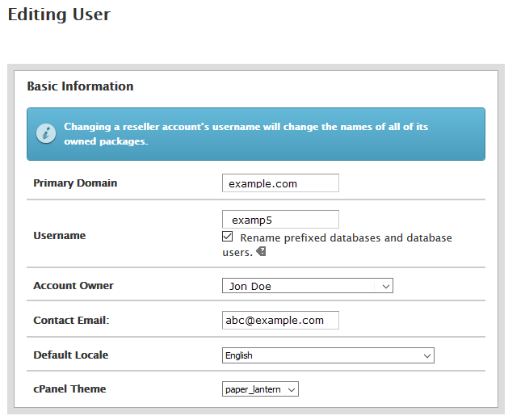This screenshot has height=420, width=525.
Task: Click the 'Rename prefixed databases' label text
Action: click(x=346, y=238)
